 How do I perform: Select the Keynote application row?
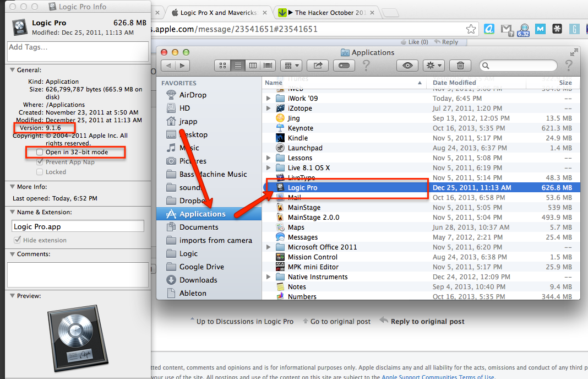pyautogui.click(x=421, y=128)
